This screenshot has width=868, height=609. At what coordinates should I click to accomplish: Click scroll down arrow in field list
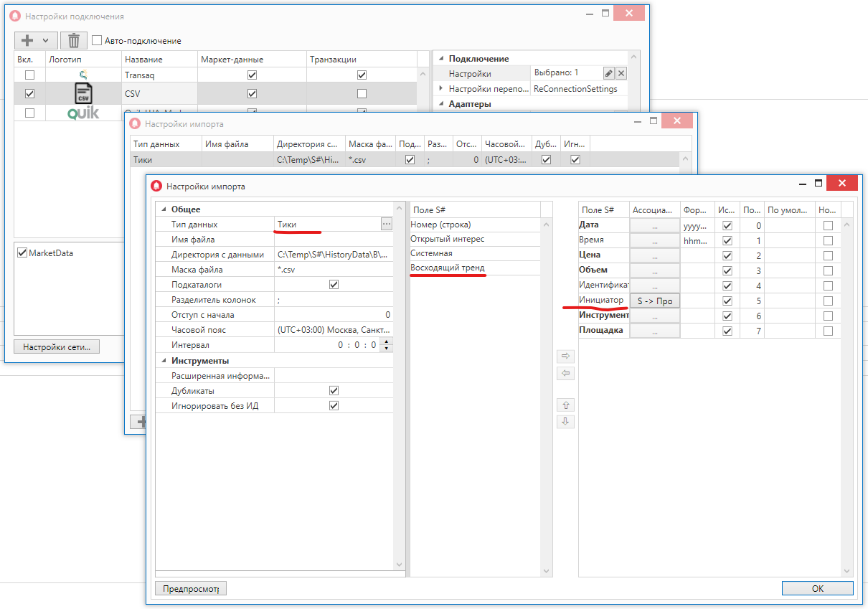pyautogui.click(x=547, y=570)
